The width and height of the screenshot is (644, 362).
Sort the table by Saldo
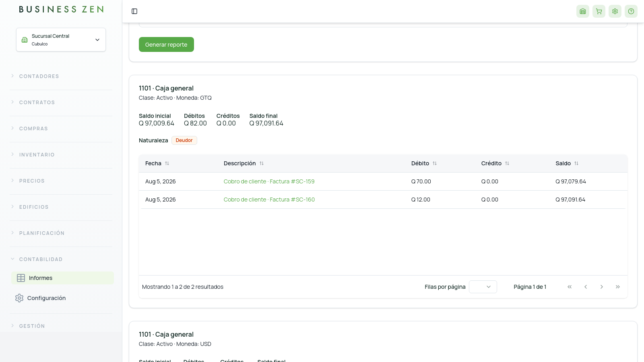(567, 163)
